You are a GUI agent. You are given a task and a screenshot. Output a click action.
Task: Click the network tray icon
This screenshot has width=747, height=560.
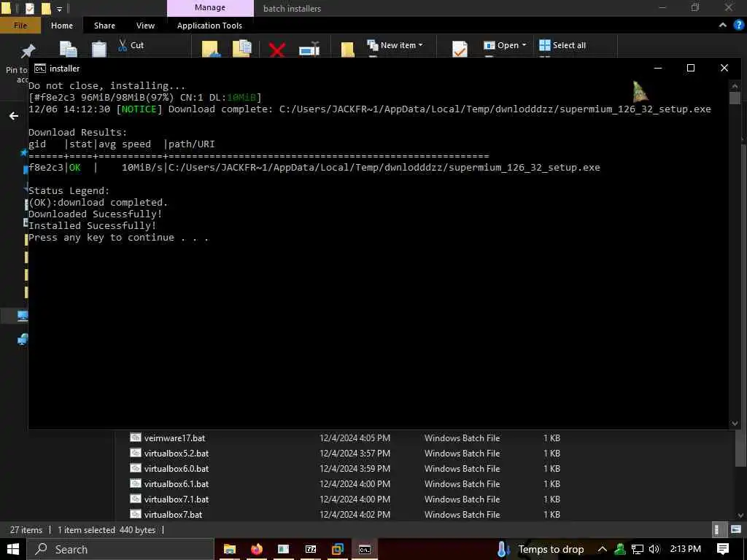(x=637, y=549)
